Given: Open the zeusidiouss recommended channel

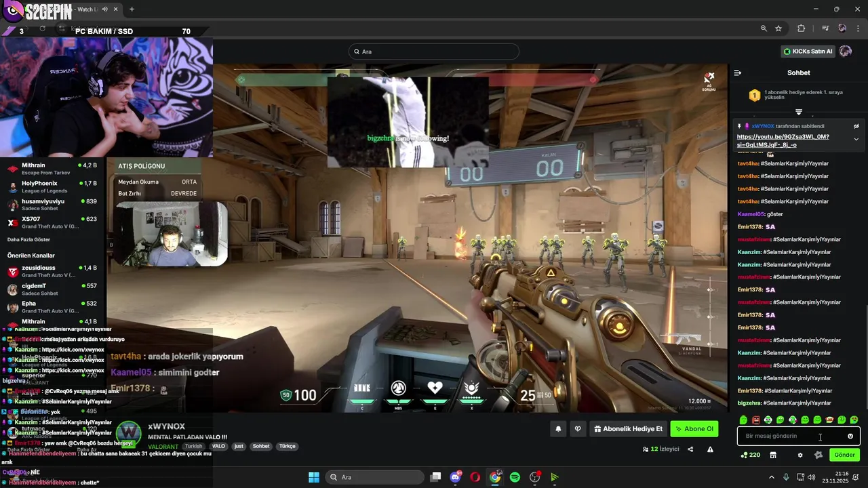Looking at the screenshot, I should 53,271.
